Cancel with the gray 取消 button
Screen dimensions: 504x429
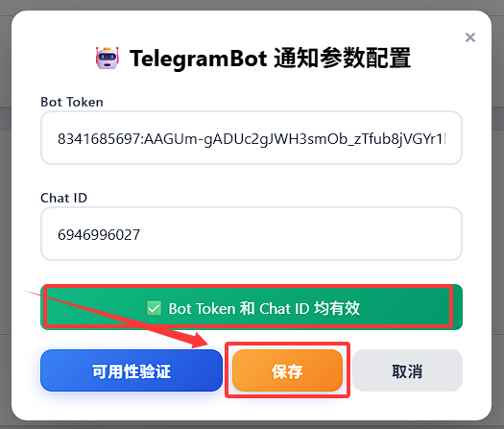(407, 370)
